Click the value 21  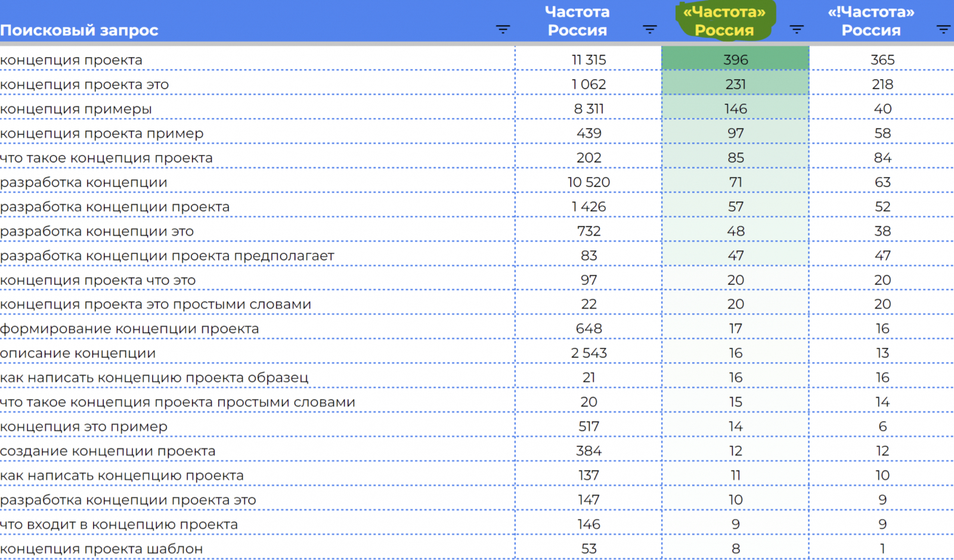(588, 378)
